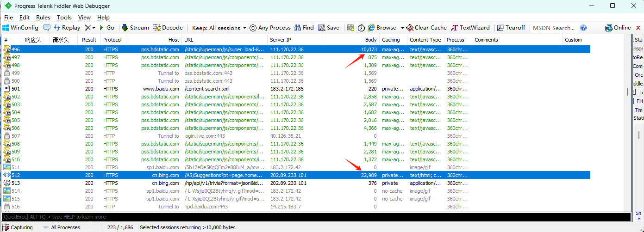The width and height of the screenshot is (644, 232).
Task: Click host www.baidu.com in row 501
Action: [x=161, y=89]
